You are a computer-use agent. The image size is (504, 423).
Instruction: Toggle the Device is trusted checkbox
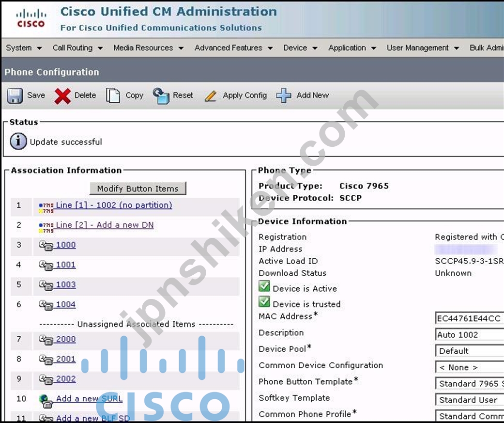264,302
